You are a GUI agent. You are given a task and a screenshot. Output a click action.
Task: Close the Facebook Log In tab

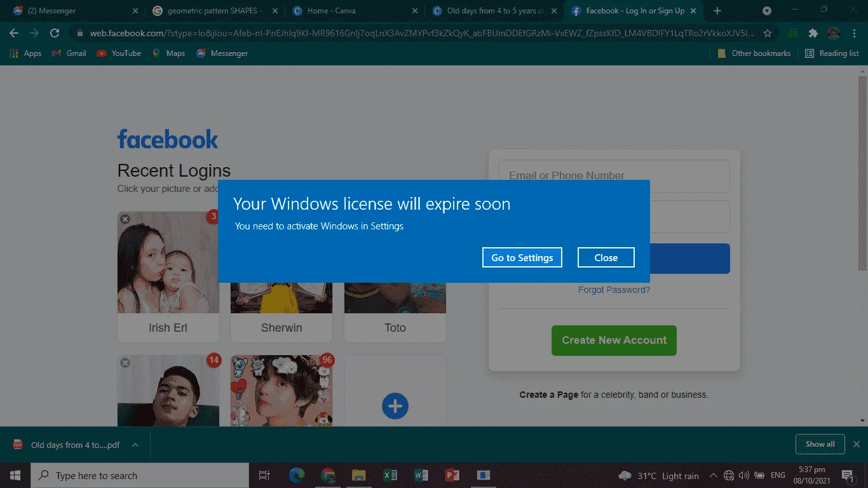(x=693, y=11)
